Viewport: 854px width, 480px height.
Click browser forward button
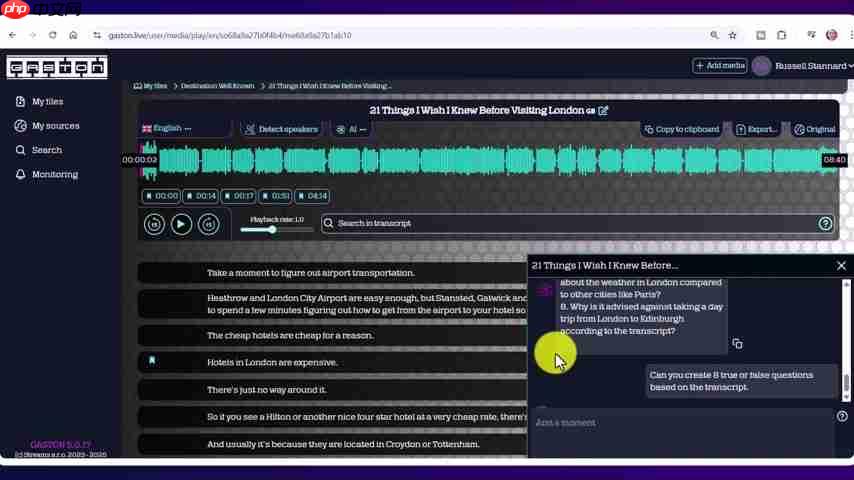[x=33, y=35]
